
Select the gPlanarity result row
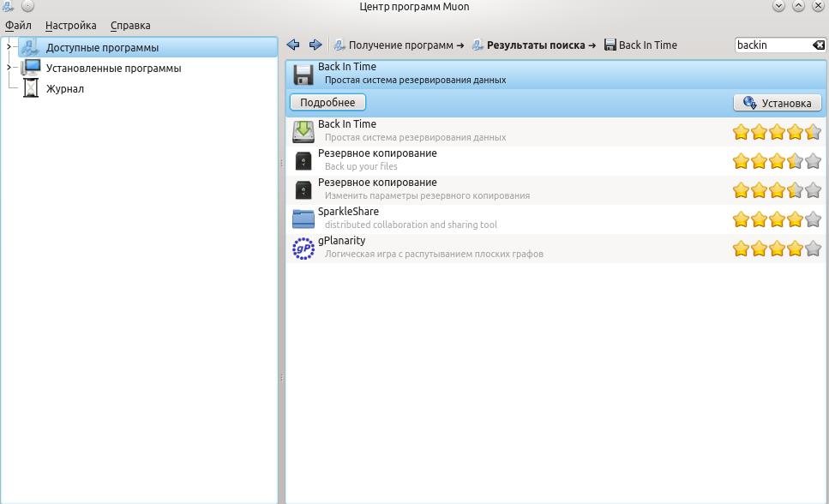pyautogui.click(x=556, y=248)
